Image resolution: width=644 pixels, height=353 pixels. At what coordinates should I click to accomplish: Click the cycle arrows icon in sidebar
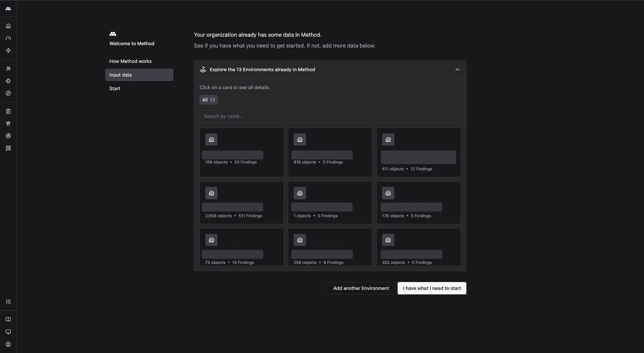click(x=8, y=81)
